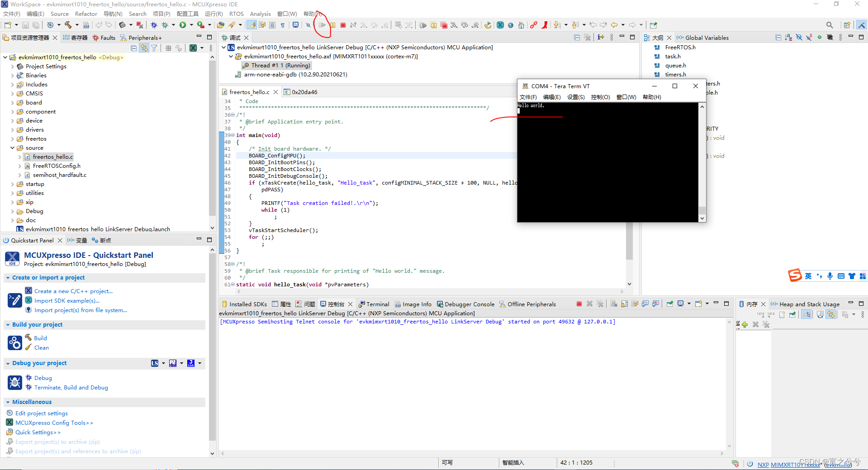This screenshot has height=470, width=868.
Task: Select FreeRTOS.h in the outline list
Action: click(680, 47)
